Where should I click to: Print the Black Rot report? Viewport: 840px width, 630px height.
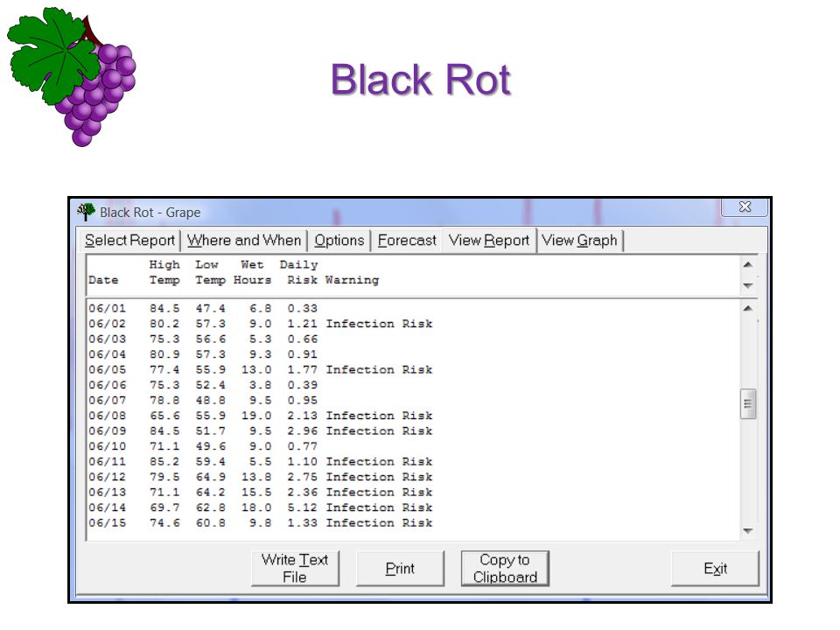[x=400, y=569]
